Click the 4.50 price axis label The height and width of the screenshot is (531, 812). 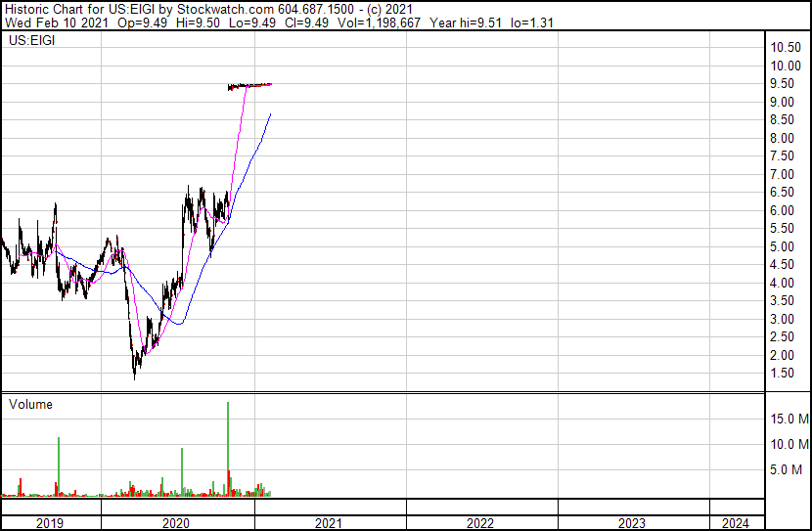pos(782,265)
